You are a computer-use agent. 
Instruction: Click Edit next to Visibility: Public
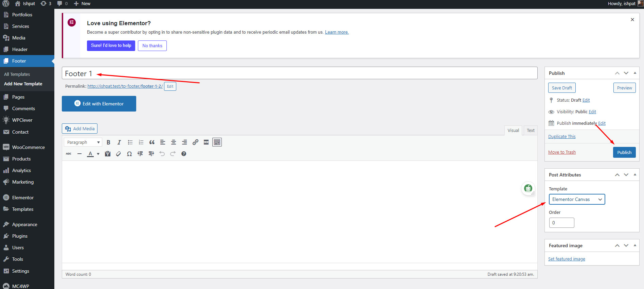coord(592,112)
